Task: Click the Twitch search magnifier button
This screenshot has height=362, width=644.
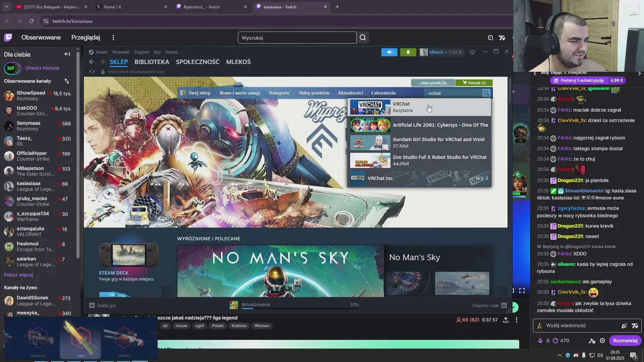Action: [363, 38]
